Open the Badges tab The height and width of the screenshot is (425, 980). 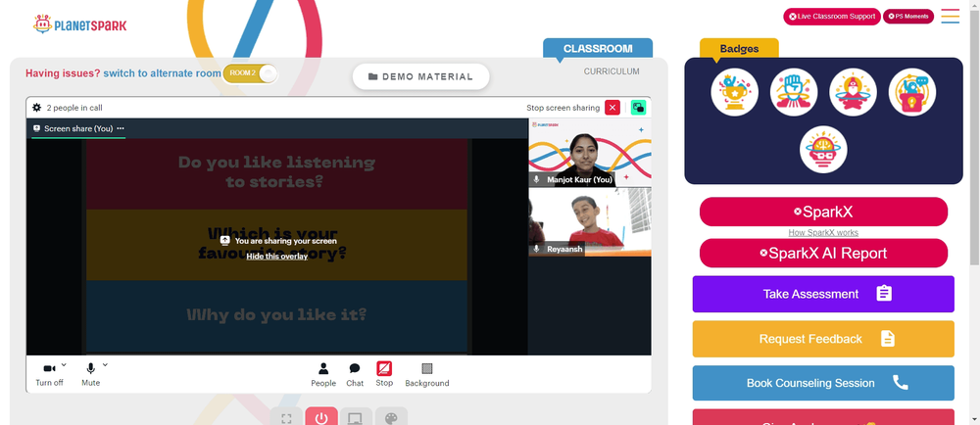[x=739, y=49]
